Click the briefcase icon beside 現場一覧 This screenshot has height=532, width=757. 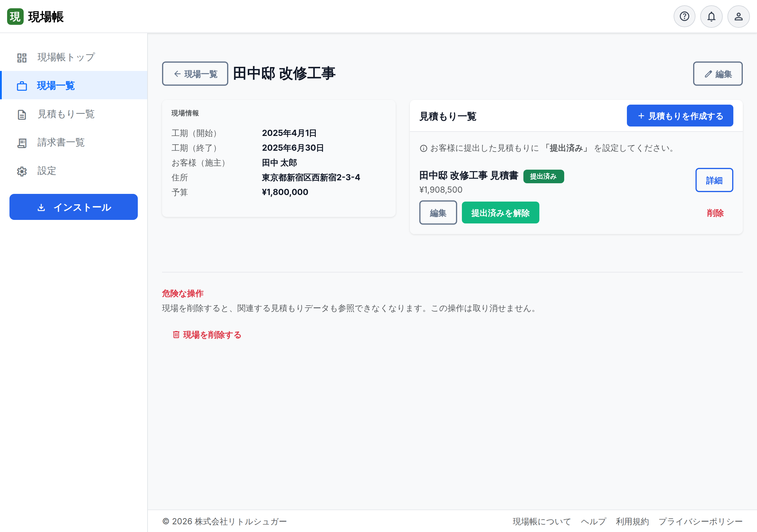point(22,86)
